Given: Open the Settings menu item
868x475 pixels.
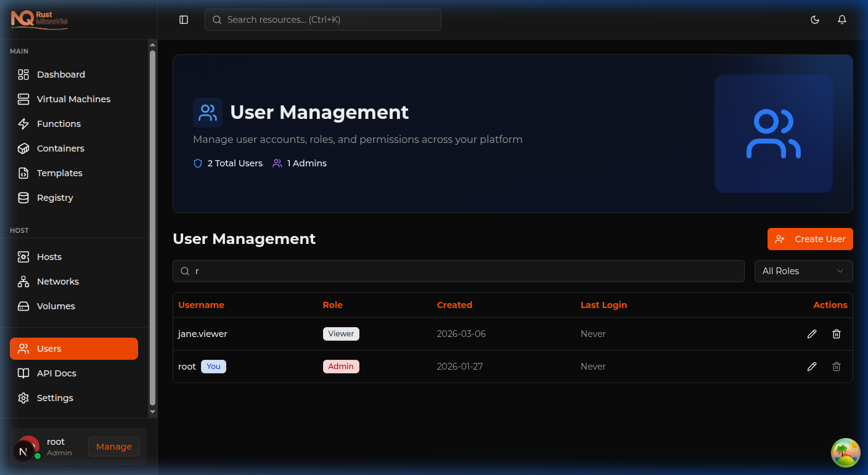Looking at the screenshot, I should point(55,398).
